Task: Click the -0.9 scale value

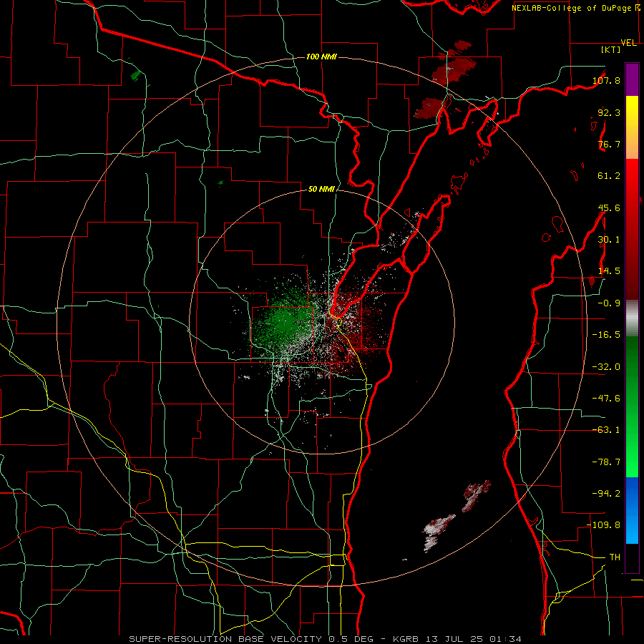Action: 609,303
